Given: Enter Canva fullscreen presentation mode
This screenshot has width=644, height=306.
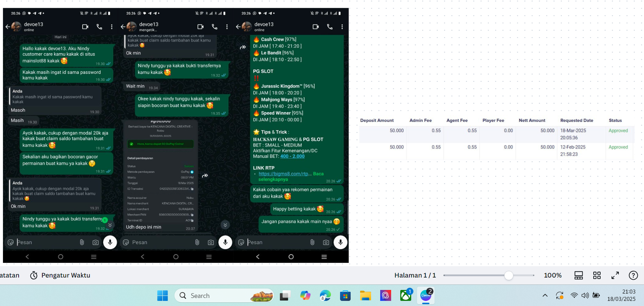Looking at the screenshot, I should click(x=615, y=275).
